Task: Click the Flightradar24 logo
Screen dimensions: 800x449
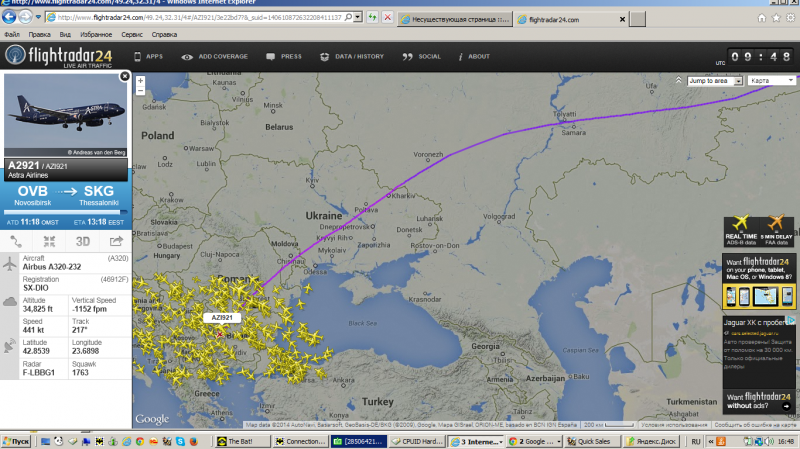Action: point(59,56)
